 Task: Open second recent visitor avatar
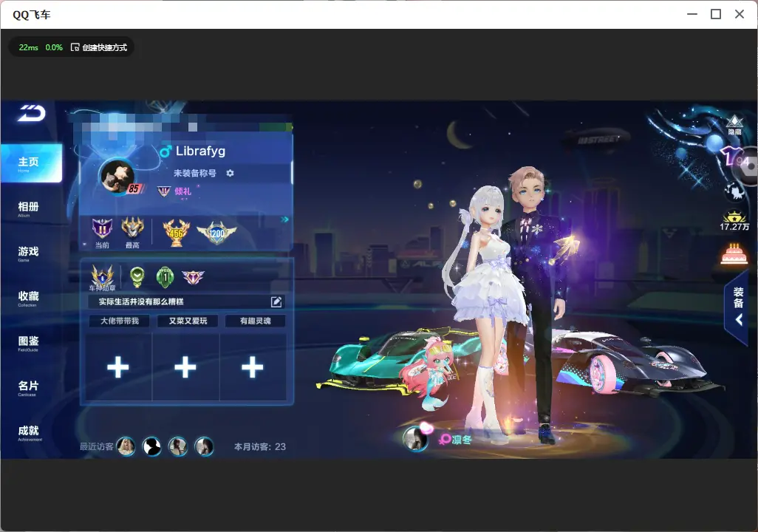[x=151, y=447]
